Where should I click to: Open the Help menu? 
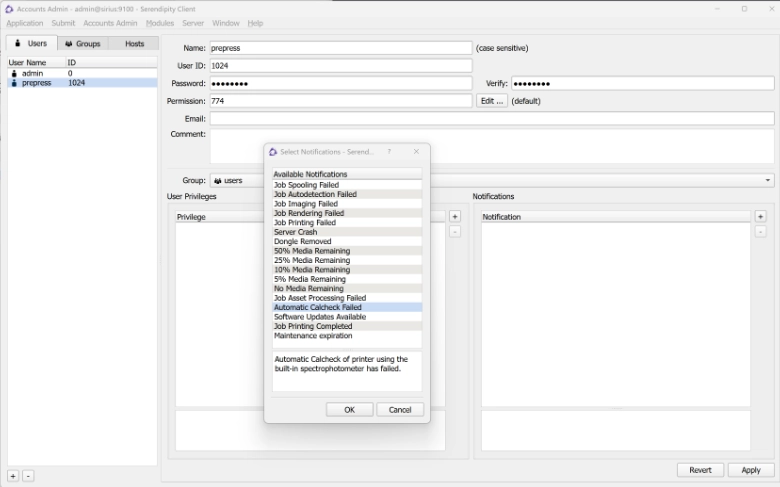click(255, 23)
